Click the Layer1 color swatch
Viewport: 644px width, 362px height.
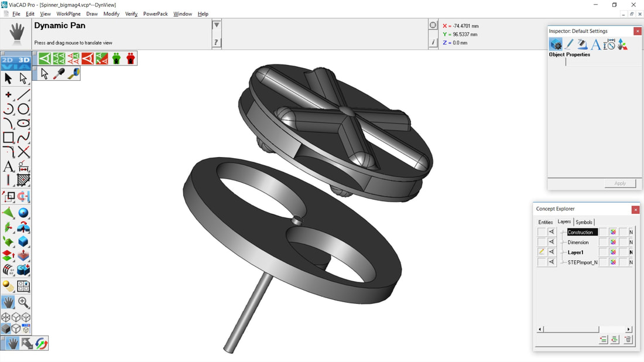613,252
